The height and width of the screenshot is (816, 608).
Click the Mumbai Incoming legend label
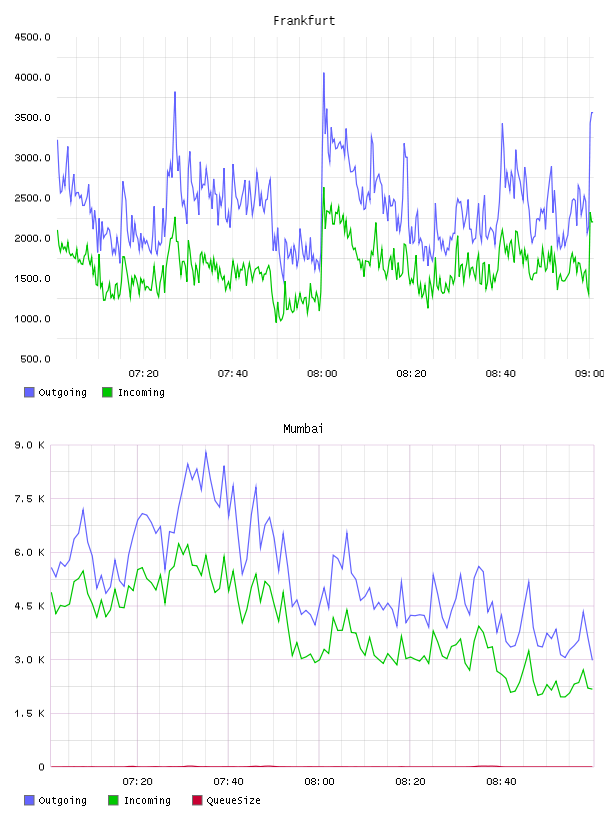click(x=147, y=800)
